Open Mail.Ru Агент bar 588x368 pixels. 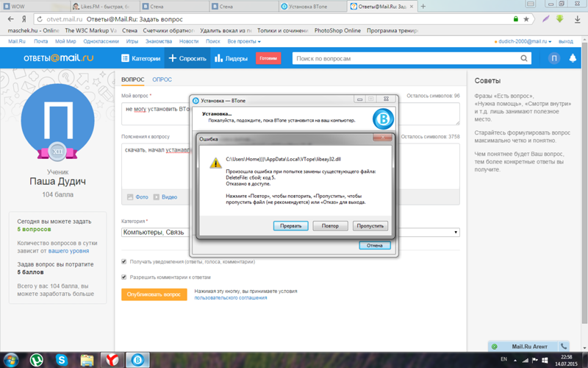pos(529,346)
